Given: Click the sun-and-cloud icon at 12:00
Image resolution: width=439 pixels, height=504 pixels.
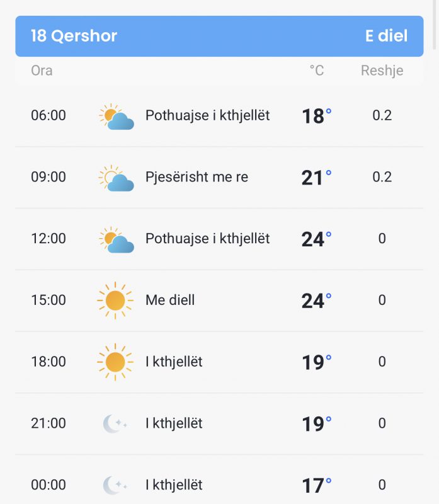Looking at the screenshot, I should (x=116, y=239).
